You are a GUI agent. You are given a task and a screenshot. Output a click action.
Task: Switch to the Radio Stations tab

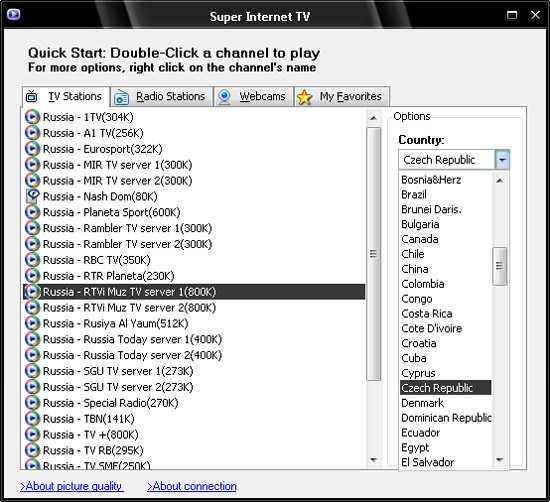[161, 96]
